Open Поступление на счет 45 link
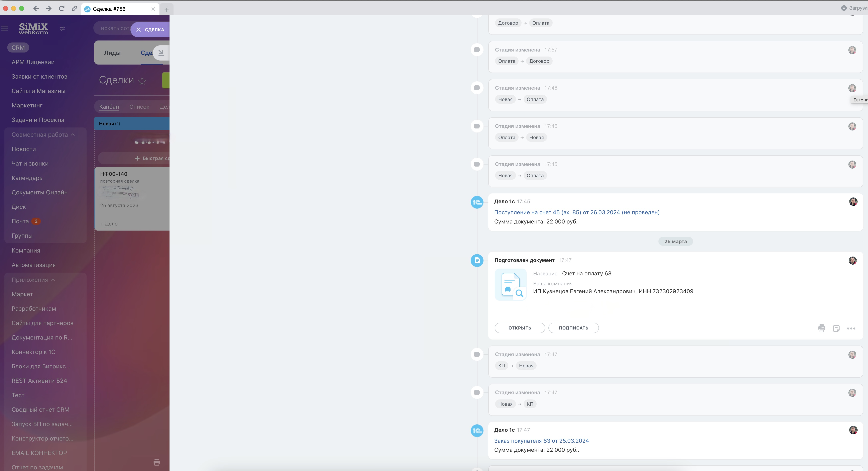 (576, 212)
